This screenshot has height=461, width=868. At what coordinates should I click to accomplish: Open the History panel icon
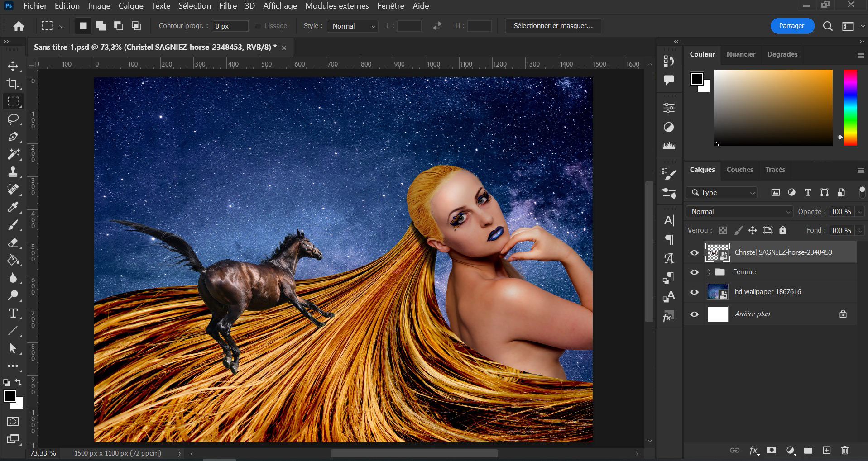669,61
